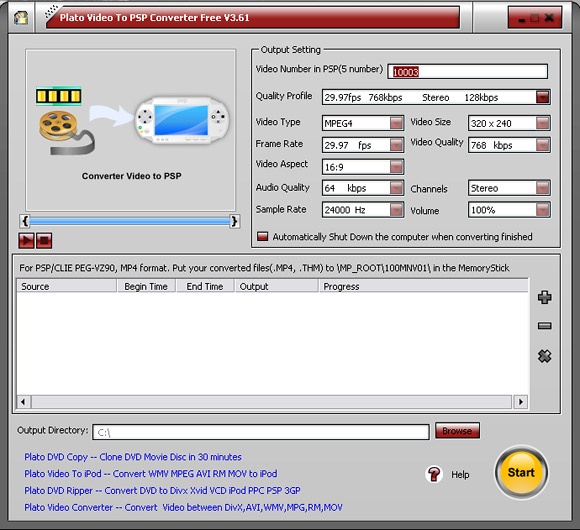Start the conversion with Start button
This screenshot has width=580, height=530.
tap(521, 472)
